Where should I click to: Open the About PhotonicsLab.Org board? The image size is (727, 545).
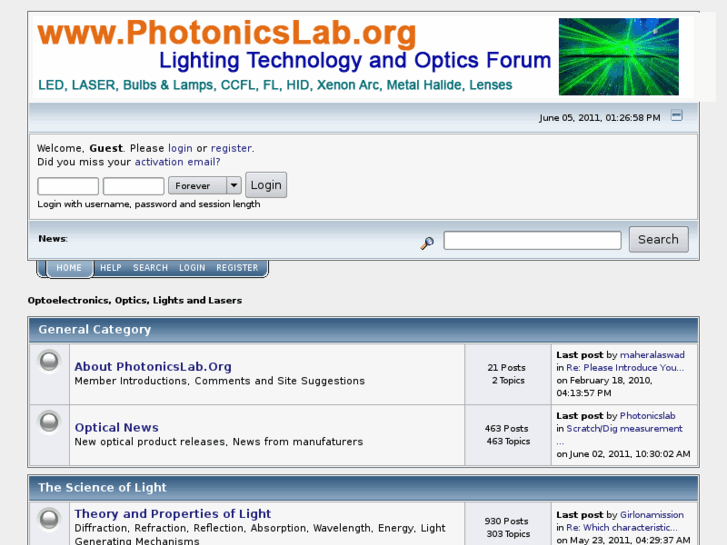[153, 366]
